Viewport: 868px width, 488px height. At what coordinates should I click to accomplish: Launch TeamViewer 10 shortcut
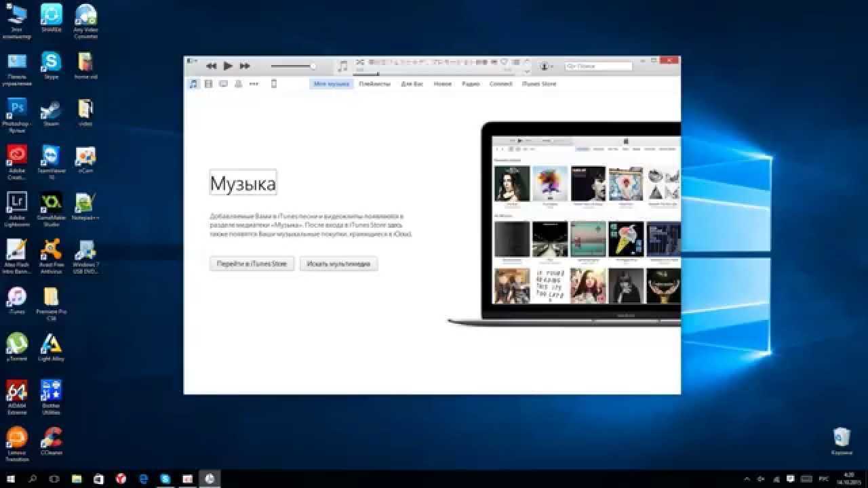click(51, 163)
